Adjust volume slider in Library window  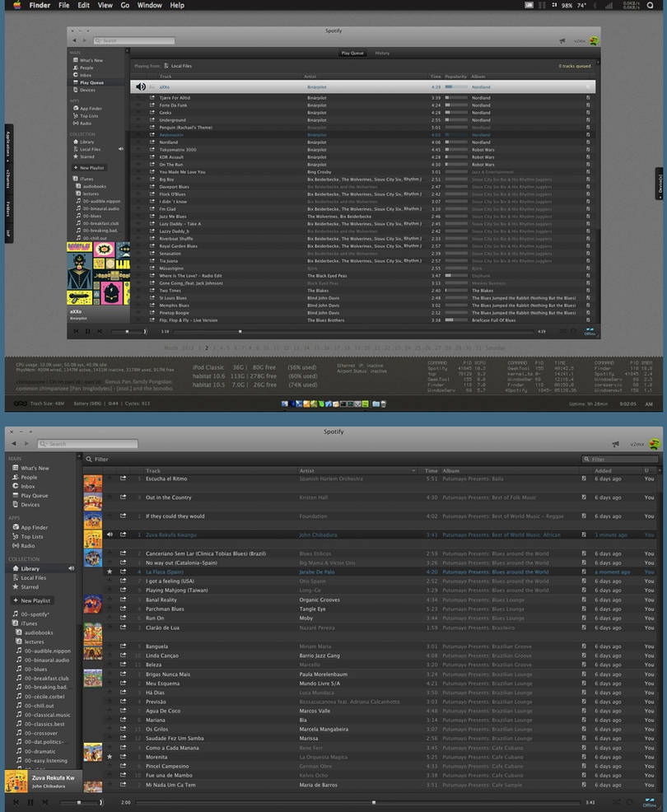pos(79,802)
